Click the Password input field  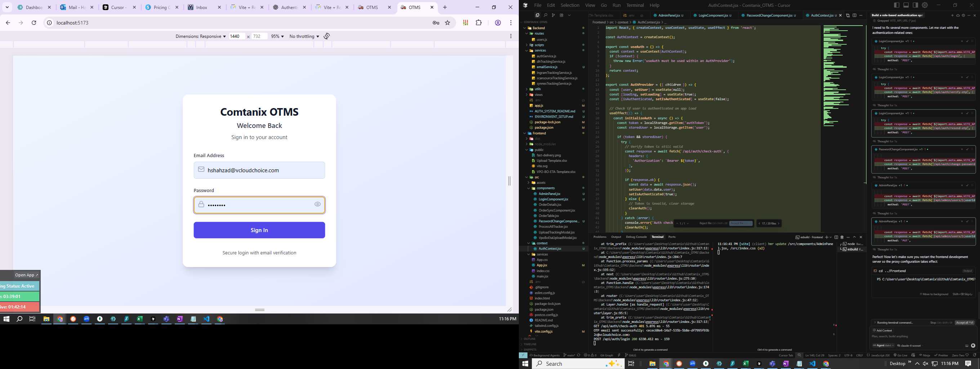(259, 205)
